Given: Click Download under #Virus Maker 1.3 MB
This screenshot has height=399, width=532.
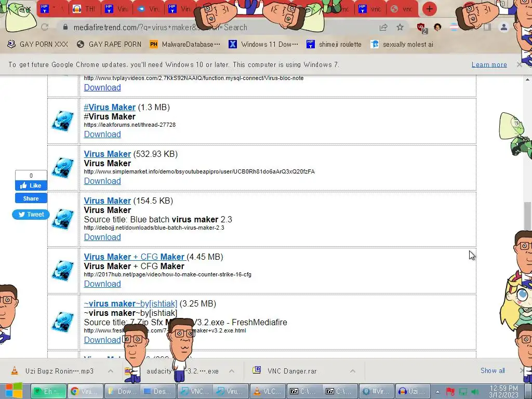Looking at the screenshot, I should tap(102, 135).
